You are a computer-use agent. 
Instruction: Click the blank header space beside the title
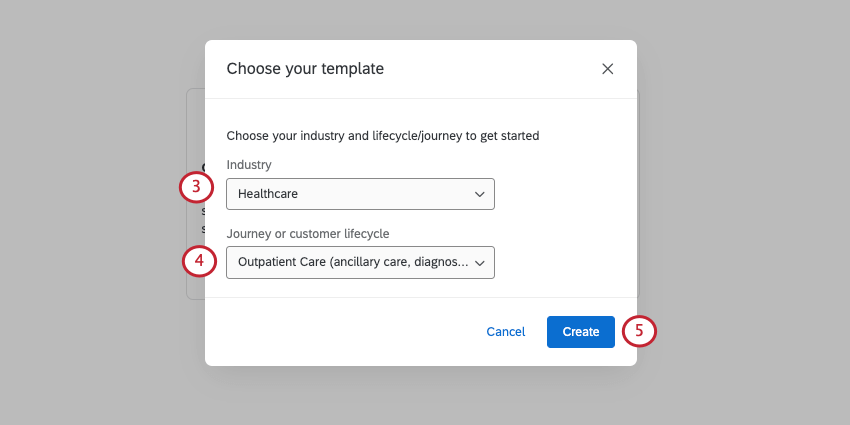(490, 69)
